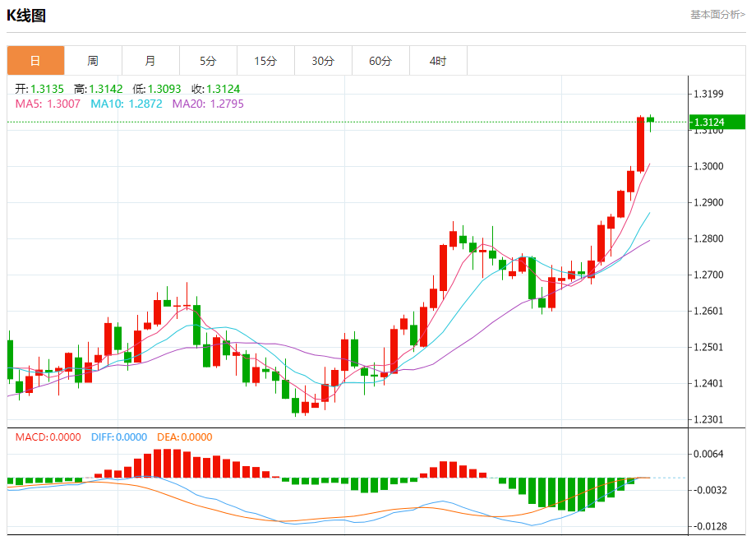The height and width of the screenshot is (536, 756).
Task: Click the MA10: 1.2872 indicator label
Action: coord(127,104)
